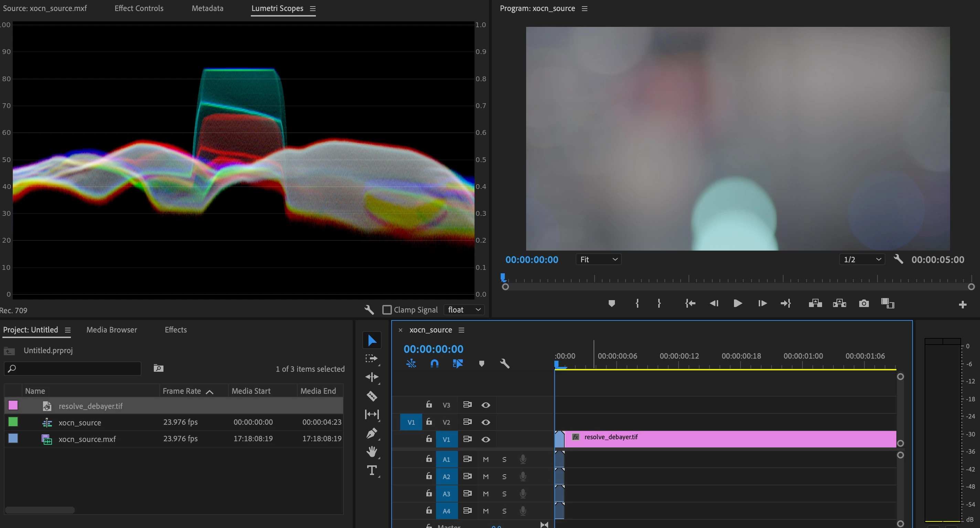
Task: Select the Razor tool
Action: [x=372, y=396]
